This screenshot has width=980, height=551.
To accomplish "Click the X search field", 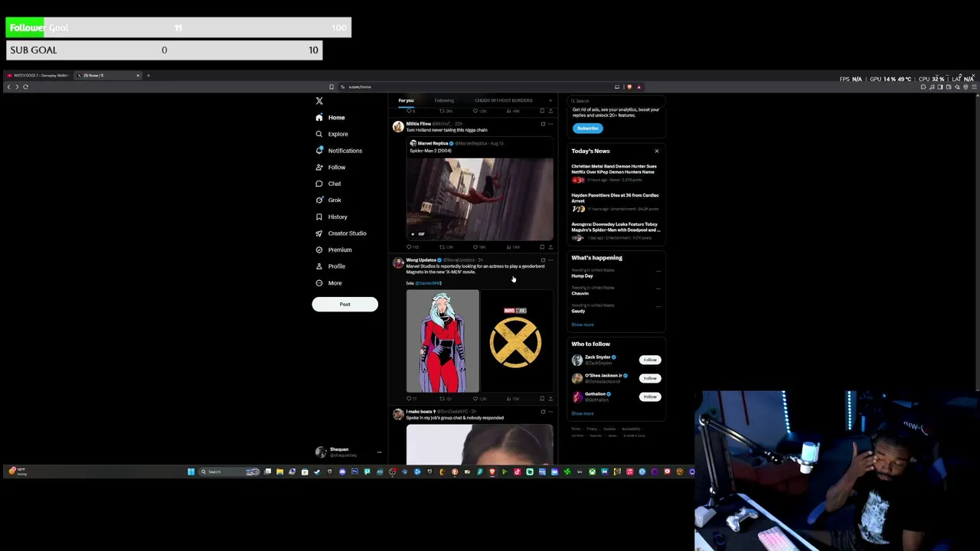I will [617, 100].
